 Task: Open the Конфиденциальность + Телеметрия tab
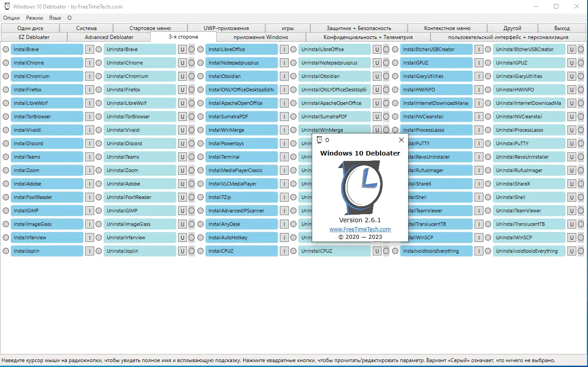point(368,37)
